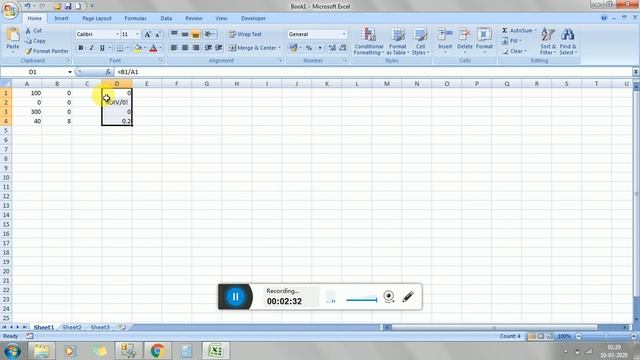Open Format as Table gallery
The width and height of the screenshot is (640, 360).
[397, 41]
